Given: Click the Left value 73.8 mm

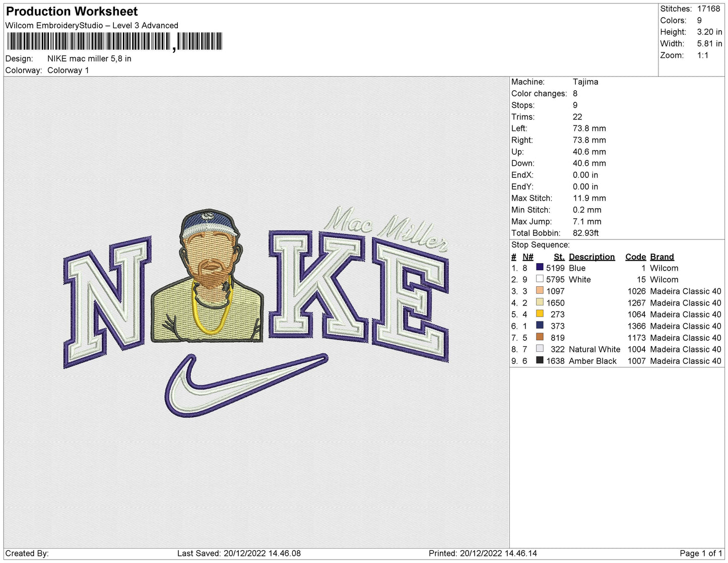Looking at the screenshot, I should (x=589, y=128).
